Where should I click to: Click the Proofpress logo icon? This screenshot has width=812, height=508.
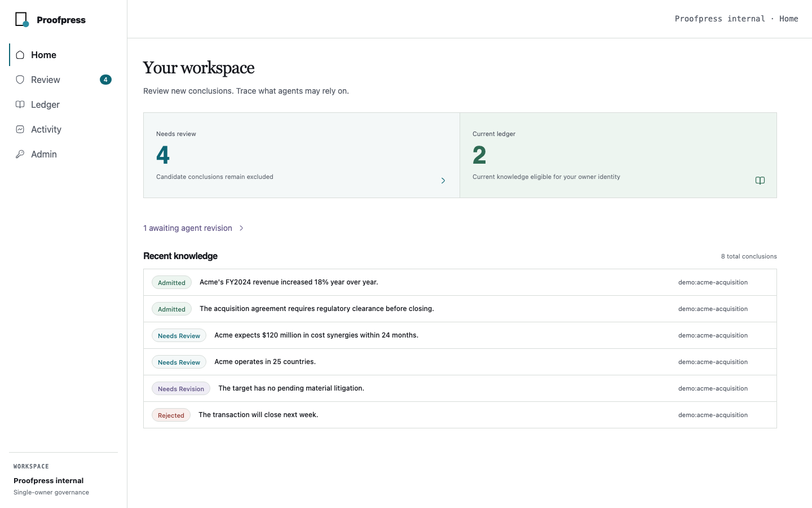22,20
